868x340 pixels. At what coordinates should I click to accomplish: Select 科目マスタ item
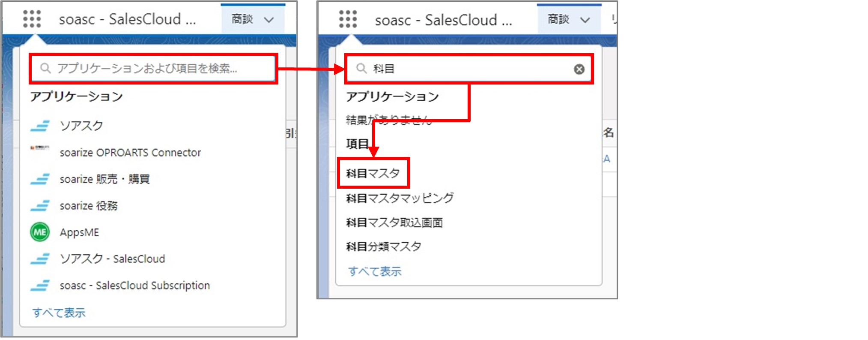[x=373, y=173]
